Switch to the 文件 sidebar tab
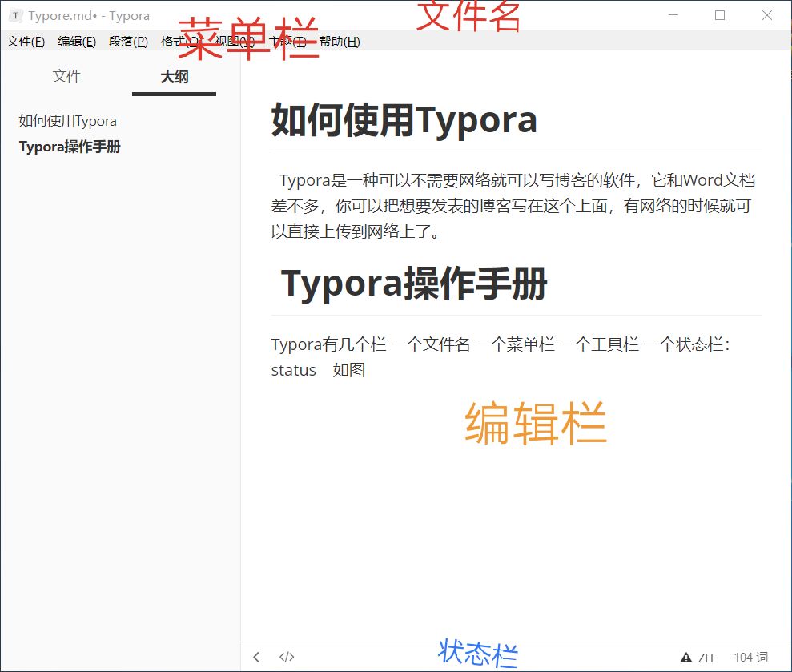Image resolution: width=792 pixels, height=672 pixels. 67,76
